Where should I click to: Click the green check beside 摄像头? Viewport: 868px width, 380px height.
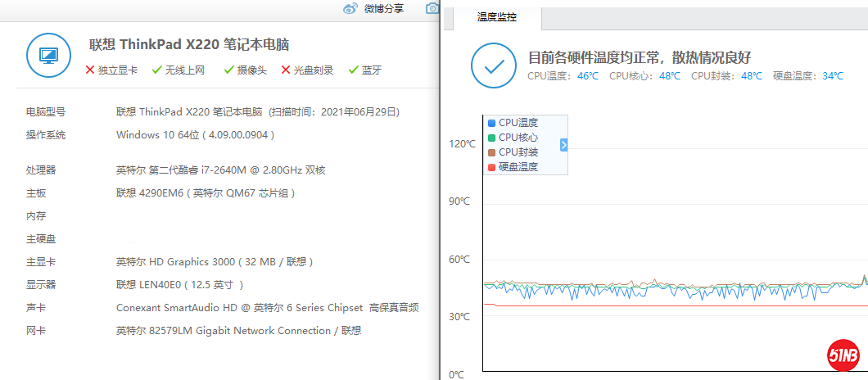tap(228, 70)
